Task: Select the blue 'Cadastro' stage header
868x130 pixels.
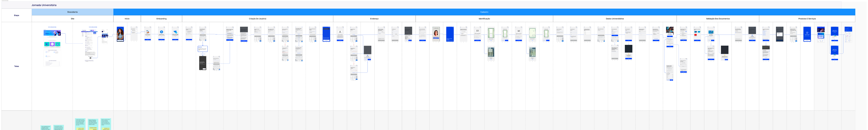Action: pyautogui.click(x=484, y=12)
